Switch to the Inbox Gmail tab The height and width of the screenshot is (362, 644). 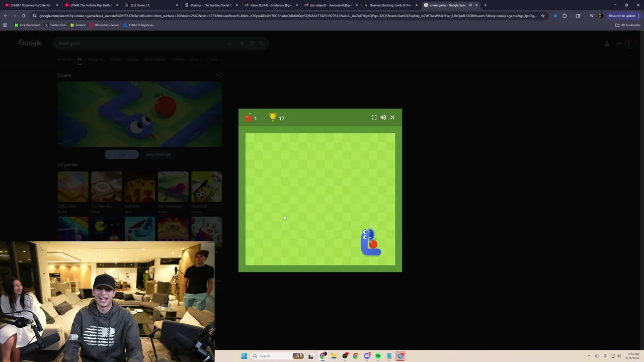click(x=270, y=5)
